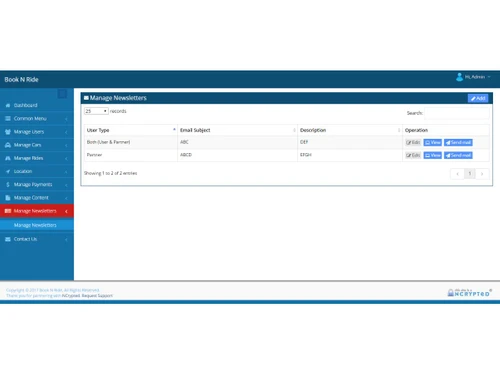Image resolution: width=500 pixels, height=375 pixels.
Task: Open the 25 records per page dropdown
Action: pos(96,111)
